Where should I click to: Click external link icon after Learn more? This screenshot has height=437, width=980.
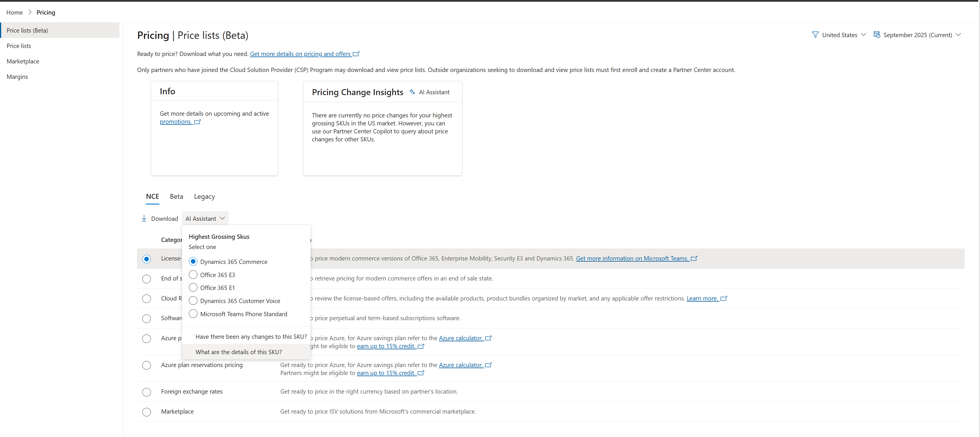724,298
